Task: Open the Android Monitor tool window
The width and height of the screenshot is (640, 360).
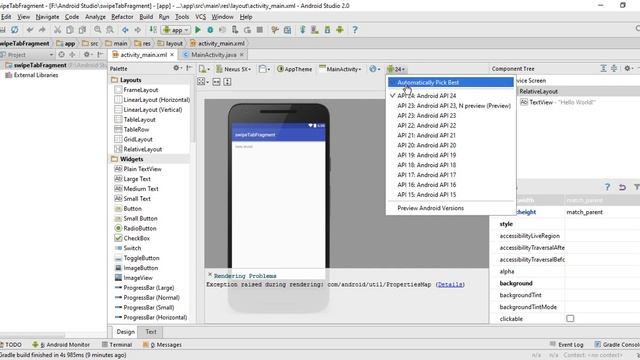Action: click(x=61, y=345)
